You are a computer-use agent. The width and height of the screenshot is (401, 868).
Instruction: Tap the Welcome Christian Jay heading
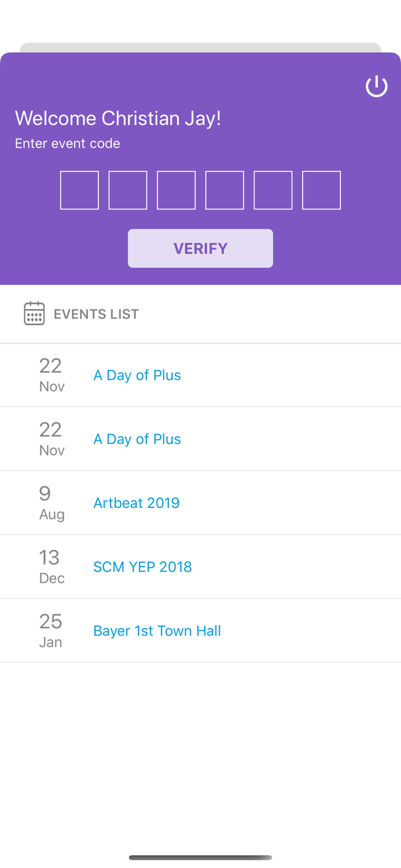(x=117, y=118)
